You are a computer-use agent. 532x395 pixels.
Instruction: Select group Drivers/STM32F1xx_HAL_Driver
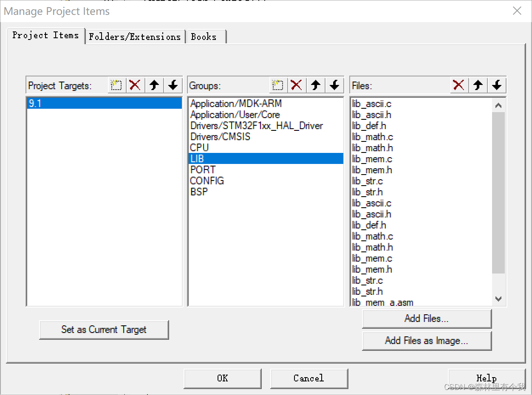click(x=266, y=126)
